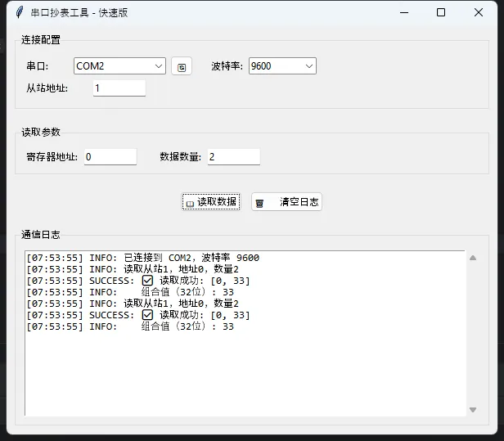Click the 寄存器地址 input field
The width and height of the screenshot is (504, 441).
click(x=110, y=156)
